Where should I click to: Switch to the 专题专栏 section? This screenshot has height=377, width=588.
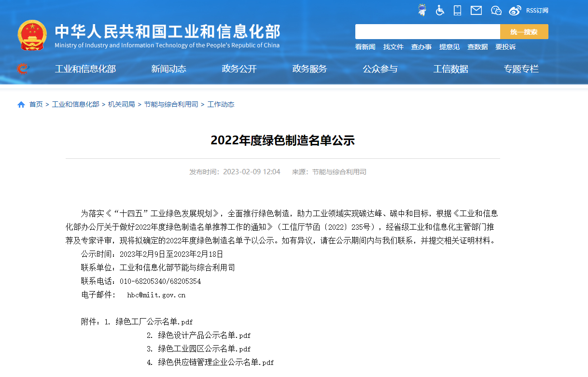pos(521,69)
